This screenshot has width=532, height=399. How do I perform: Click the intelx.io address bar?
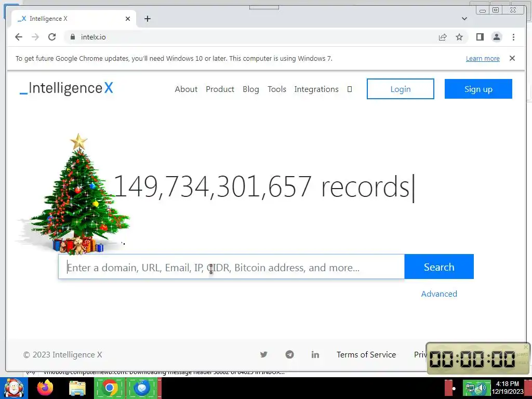click(248, 37)
